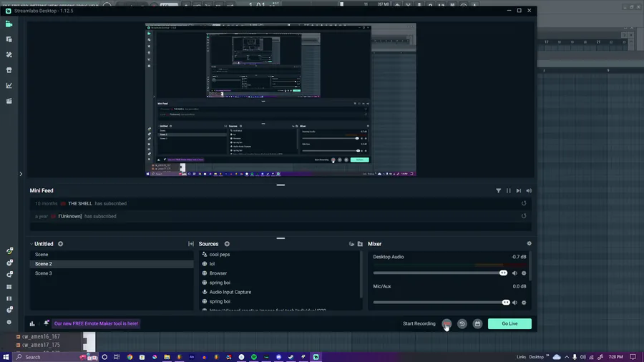Select cw_amen16_167 in FL Studio browser
The height and width of the screenshot is (362, 644).
tap(41, 336)
